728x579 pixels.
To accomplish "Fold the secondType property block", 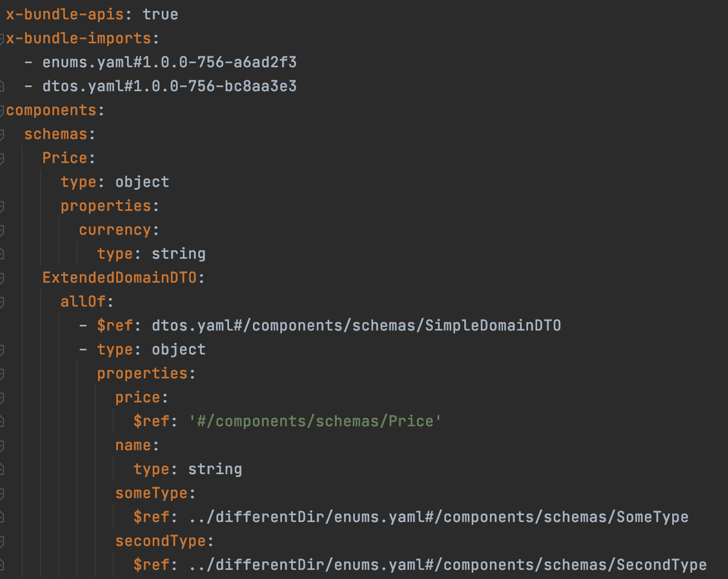I will (x=2, y=541).
